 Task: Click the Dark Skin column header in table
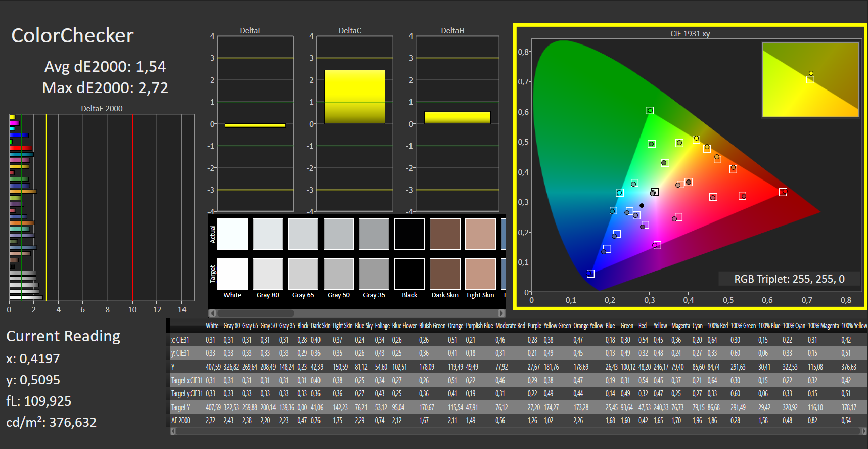(321, 326)
